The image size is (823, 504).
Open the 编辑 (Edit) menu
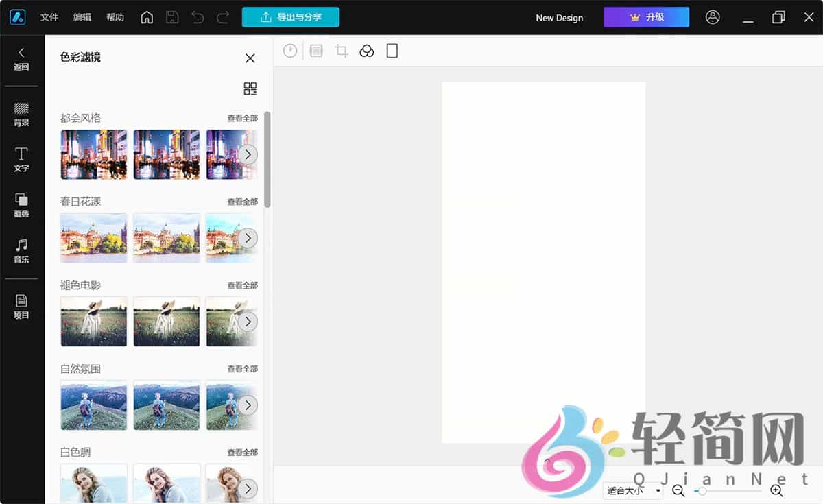pos(82,17)
